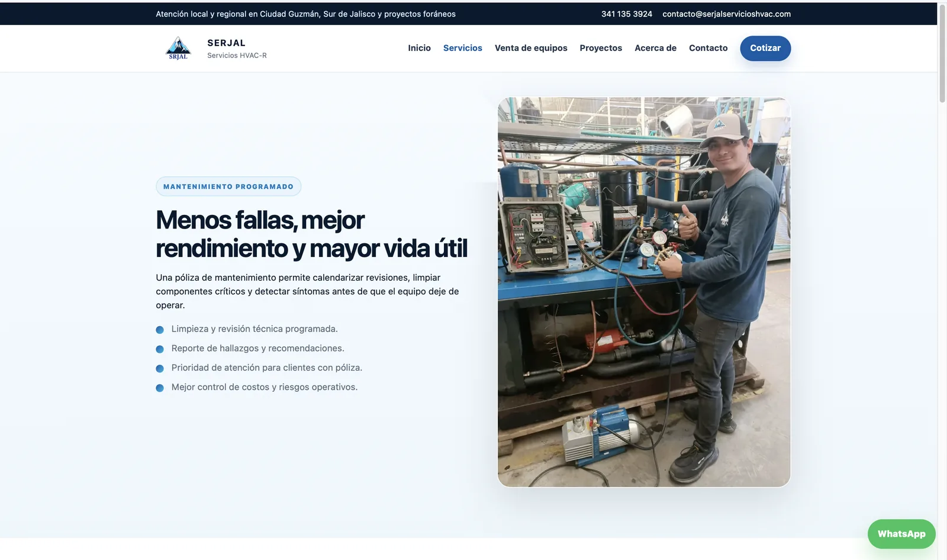Viewport: 947px width, 560px height.
Task: Open the Servicios nav item
Action: pyautogui.click(x=462, y=48)
